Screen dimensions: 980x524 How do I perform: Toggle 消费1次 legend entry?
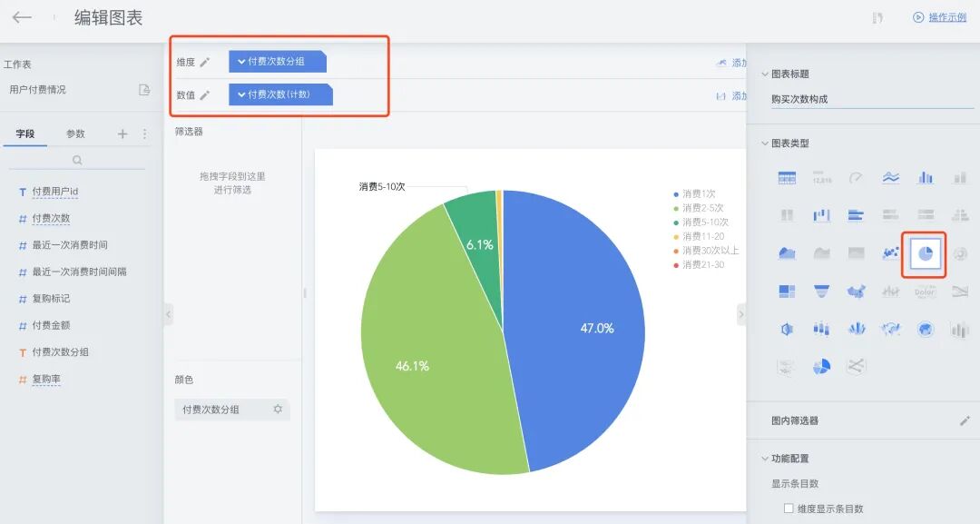tap(694, 193)
